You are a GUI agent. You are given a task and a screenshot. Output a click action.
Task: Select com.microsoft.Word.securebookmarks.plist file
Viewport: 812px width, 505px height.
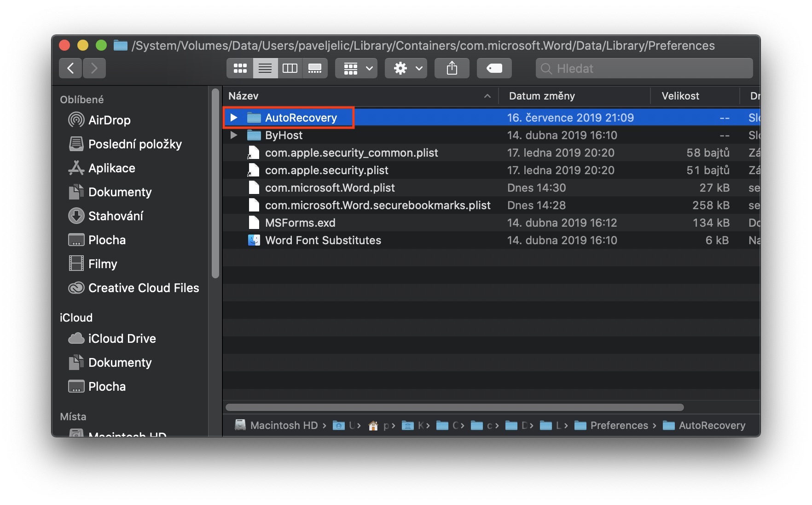(491, 205)
